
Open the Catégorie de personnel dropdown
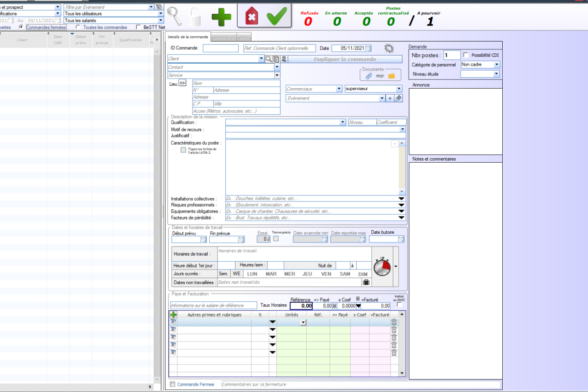pos(496,65)
